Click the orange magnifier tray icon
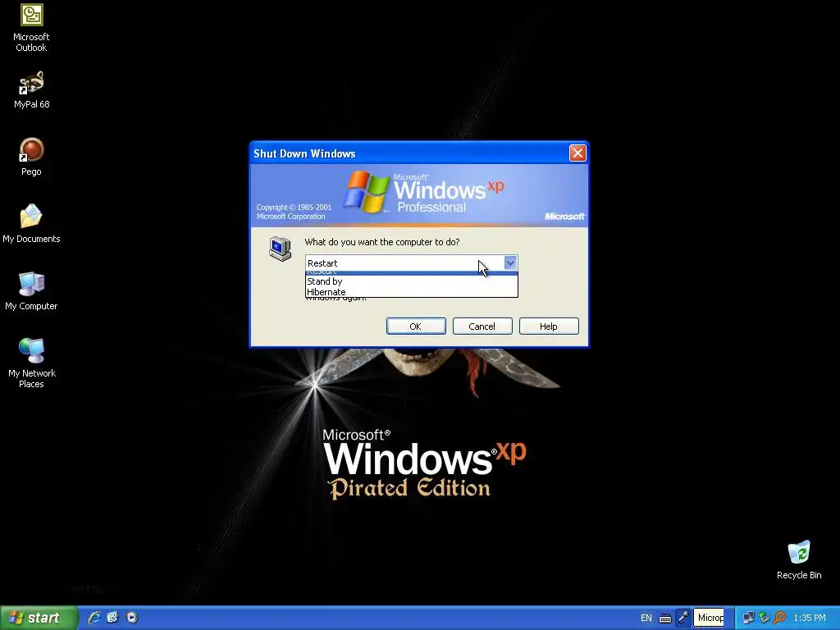Image resolution: width=840 pixels, height=630 pixels. click(x=779, y=618)
